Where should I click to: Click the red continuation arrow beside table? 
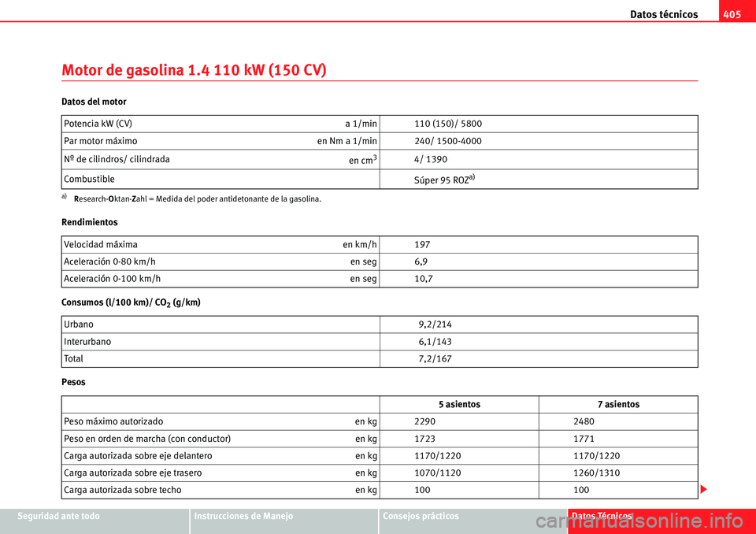click(x=703, y=490)
